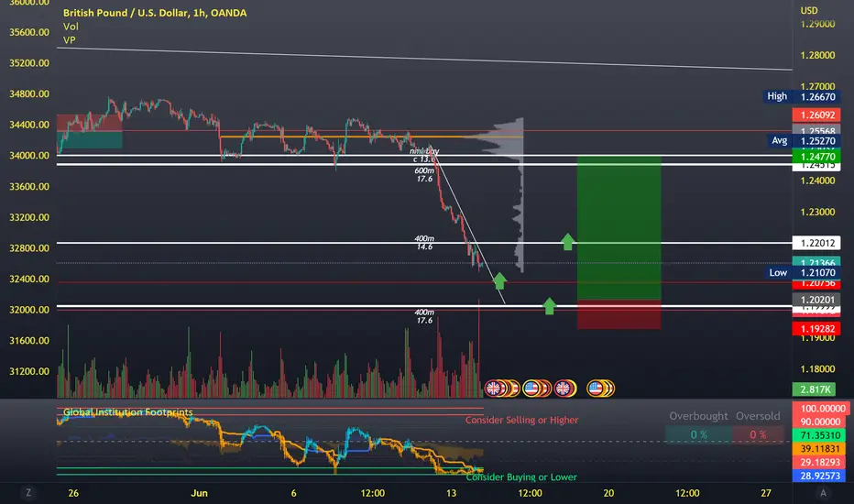Click the rightmost US flag economic event icon

(596, 389)
